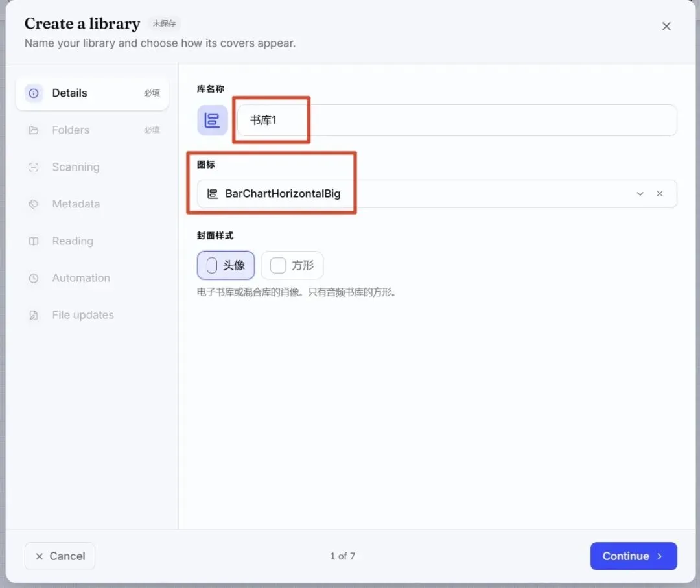Click the Reading book icon

[34, 242]
